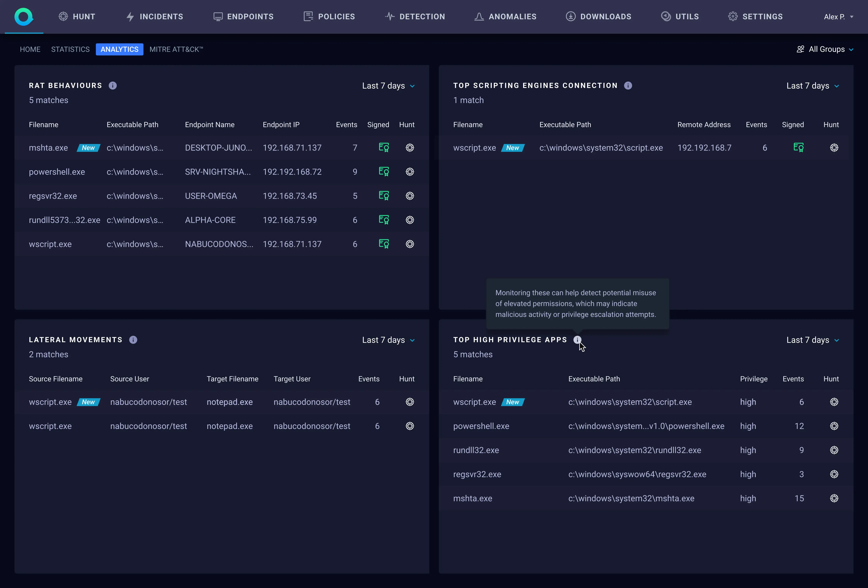Select the Analytics tab
868x588 pixels.
(x=120, y=49)
